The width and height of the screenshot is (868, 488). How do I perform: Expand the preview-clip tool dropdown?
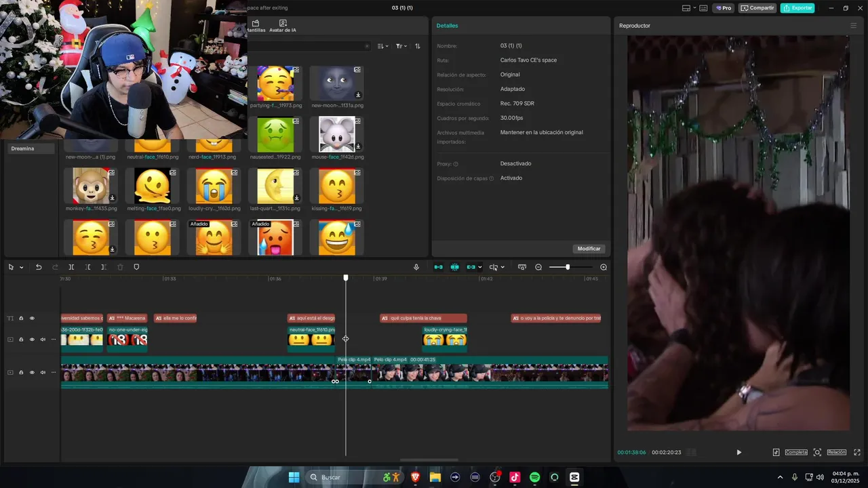point(502,267)
